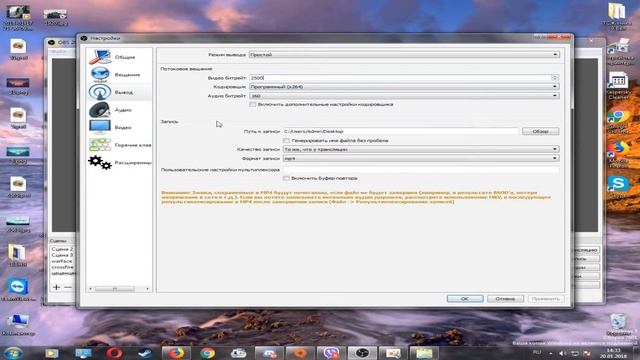Viewport: 640px width, 360px height.
Task: Open the Общие (General) settings section
Action: [119, 57]
